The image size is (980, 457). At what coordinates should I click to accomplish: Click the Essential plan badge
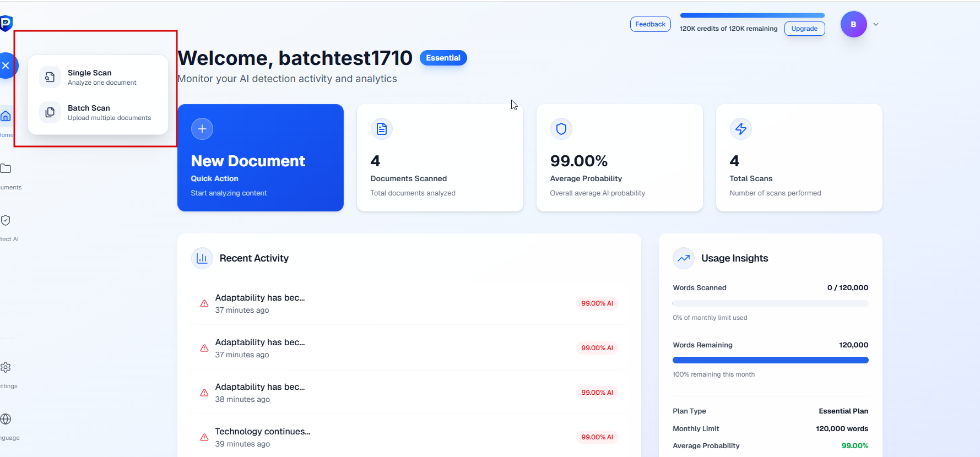point(443,58)
